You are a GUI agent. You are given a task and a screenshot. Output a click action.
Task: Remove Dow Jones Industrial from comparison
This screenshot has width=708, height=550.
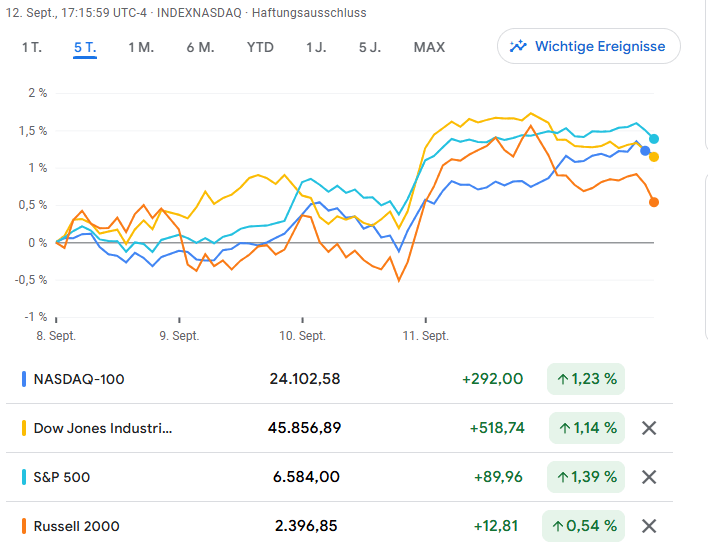648,428
